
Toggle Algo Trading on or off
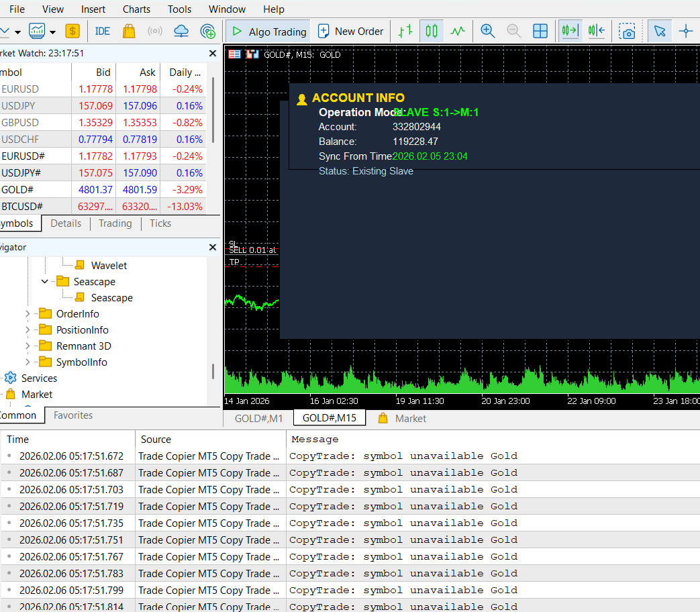(267, 31)
